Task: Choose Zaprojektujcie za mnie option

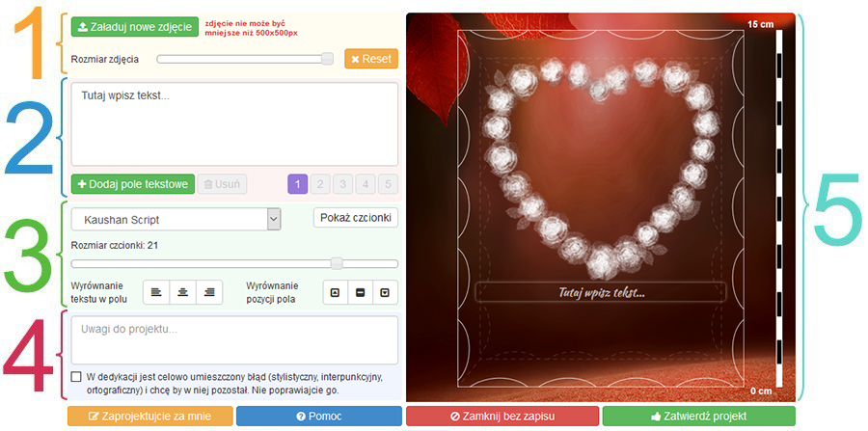Action: coord(149,417)
